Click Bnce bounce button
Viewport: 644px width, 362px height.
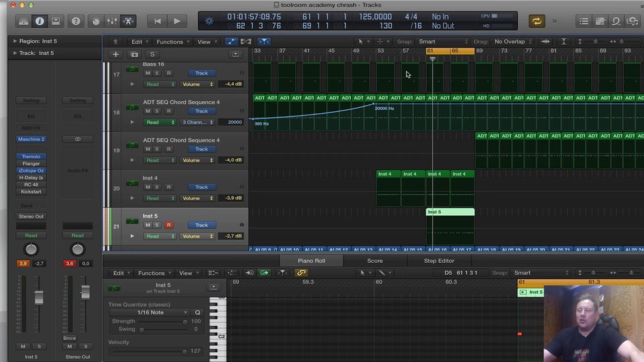point(69,338)
